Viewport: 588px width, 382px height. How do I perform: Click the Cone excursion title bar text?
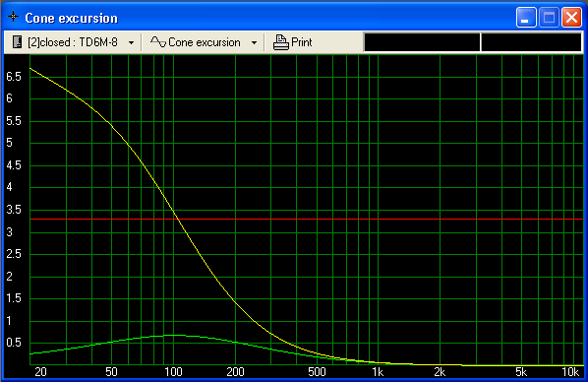point(71,18)
